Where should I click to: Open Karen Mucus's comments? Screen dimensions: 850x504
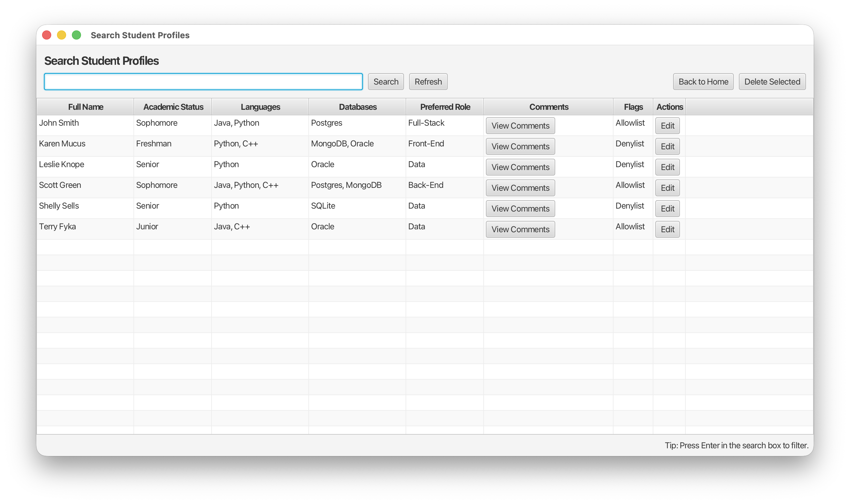(x=520, y=146)
